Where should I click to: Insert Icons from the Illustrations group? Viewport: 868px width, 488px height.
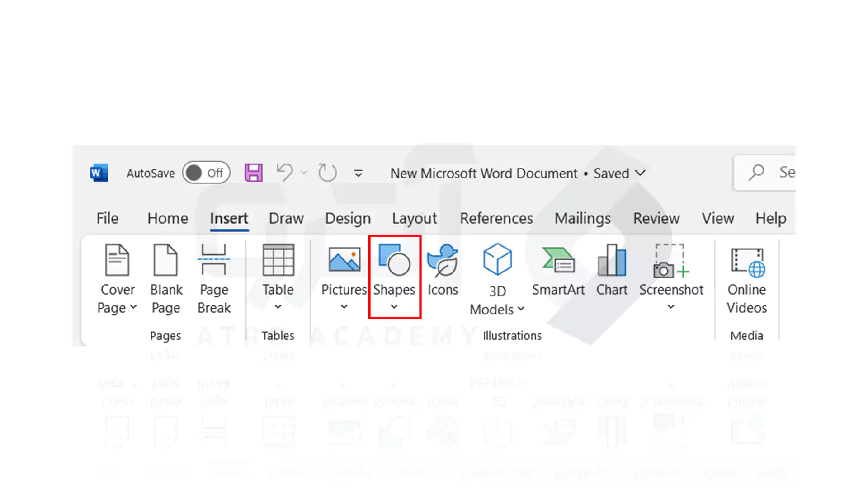(443, 270)
